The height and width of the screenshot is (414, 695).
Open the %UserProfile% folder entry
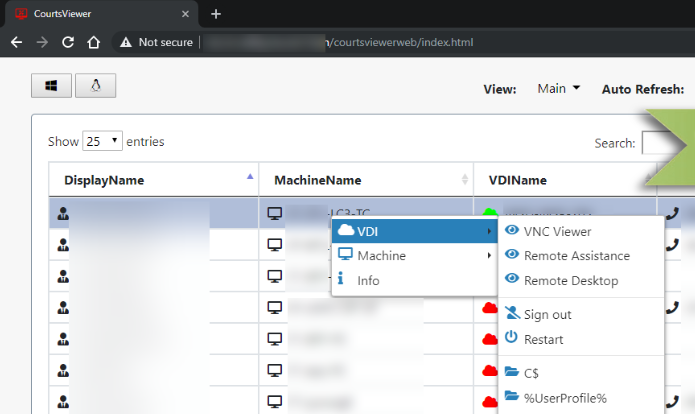(x=564, y=397)
